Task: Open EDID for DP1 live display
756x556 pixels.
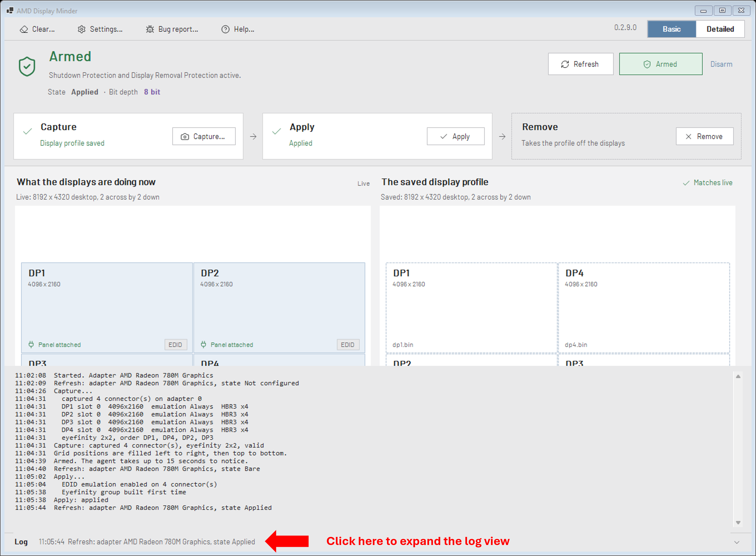Action: (175, 345)
